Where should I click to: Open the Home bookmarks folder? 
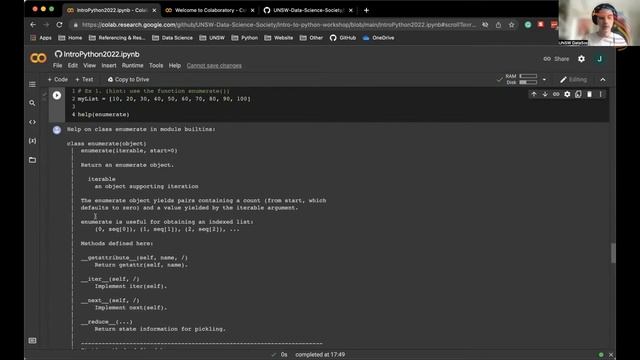70,38
